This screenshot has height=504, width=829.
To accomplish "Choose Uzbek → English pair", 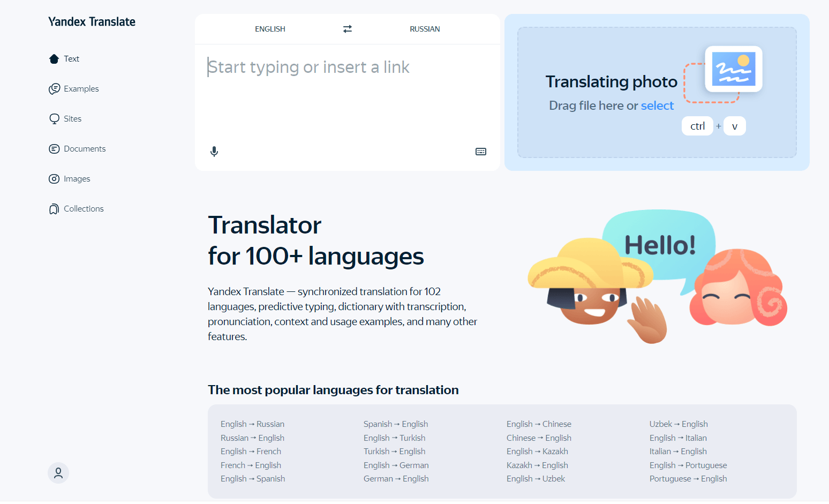I will click(x=679, y=424).
